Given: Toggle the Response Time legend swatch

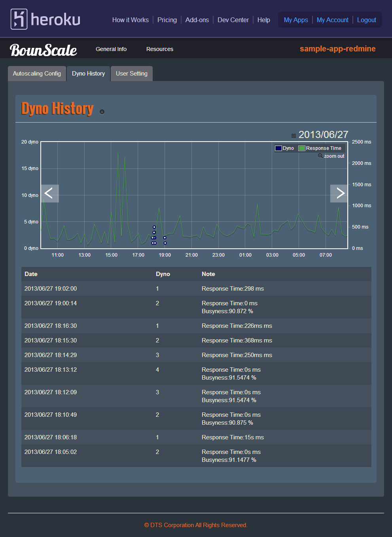Looking at the screenshot, I should click(x=302, y=148).
